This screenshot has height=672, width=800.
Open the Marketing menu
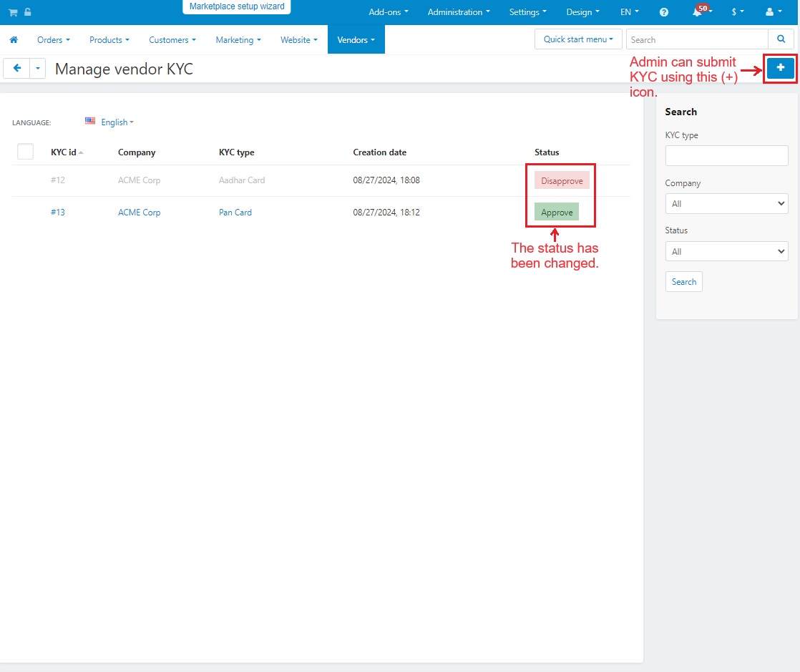click(x=238, y=40)
